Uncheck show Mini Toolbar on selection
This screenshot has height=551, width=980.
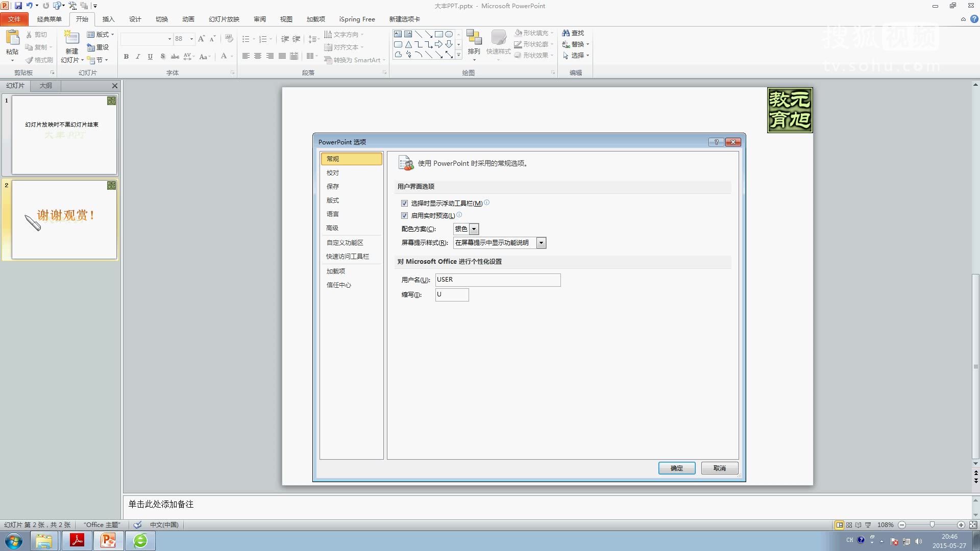click(x=405, y=203)
